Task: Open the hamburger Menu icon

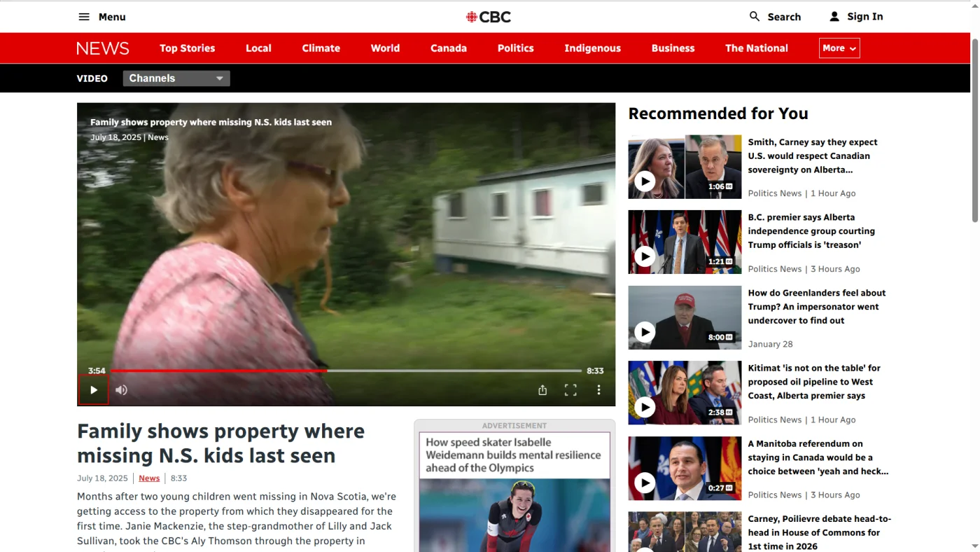Action: pyautogui.click(x=84, y=17)
